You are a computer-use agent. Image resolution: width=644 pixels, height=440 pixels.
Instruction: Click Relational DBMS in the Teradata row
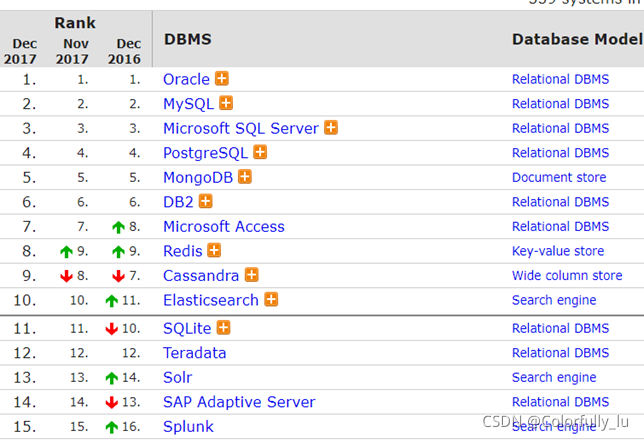coord(560,353)
